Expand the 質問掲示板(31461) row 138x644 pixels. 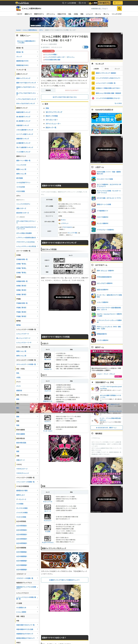point(27,65)
